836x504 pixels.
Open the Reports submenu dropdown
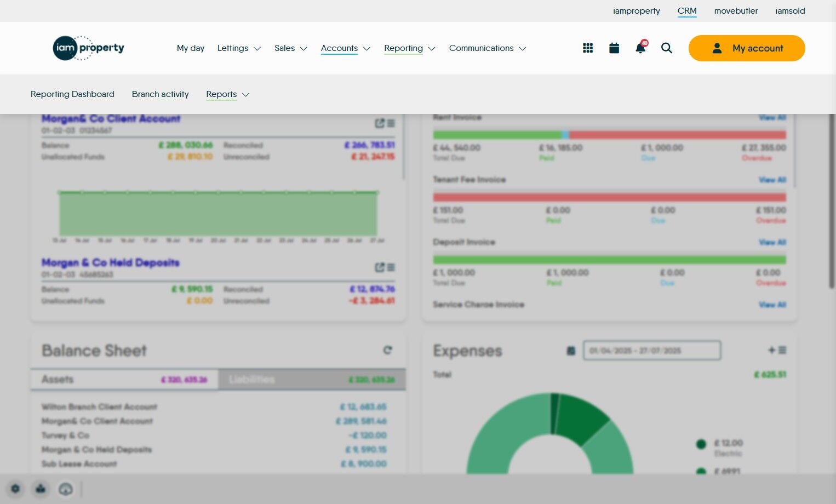[228, 94]
